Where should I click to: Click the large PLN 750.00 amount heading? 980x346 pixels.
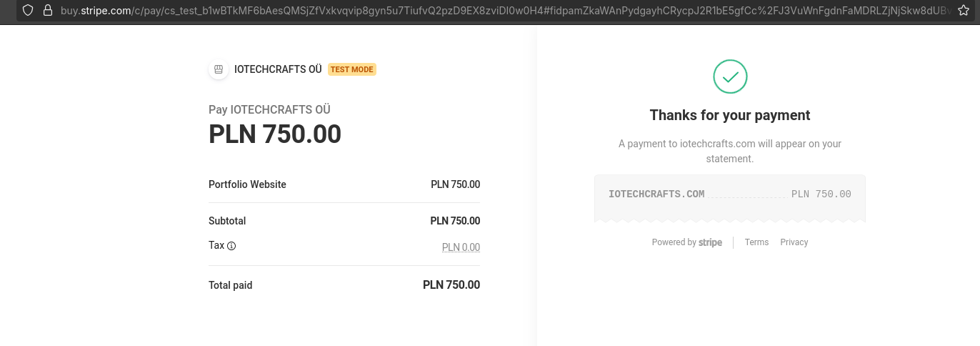pos(275,134)
